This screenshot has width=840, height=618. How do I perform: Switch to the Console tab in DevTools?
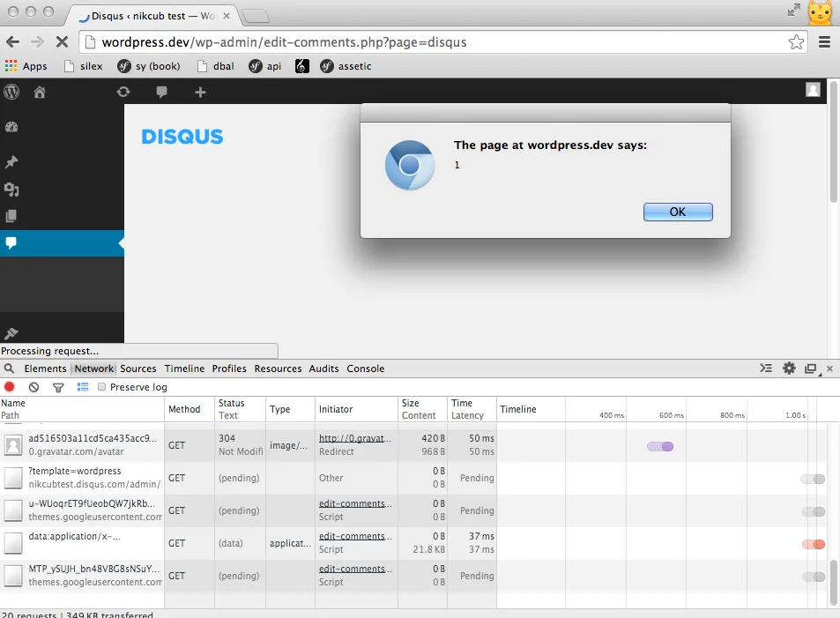365,369
